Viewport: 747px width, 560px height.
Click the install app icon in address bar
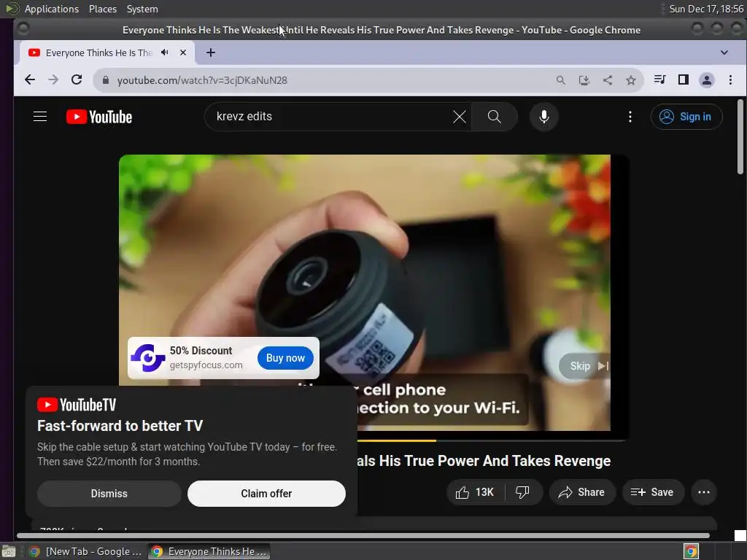pyautogui.click(x=584, y=80)
